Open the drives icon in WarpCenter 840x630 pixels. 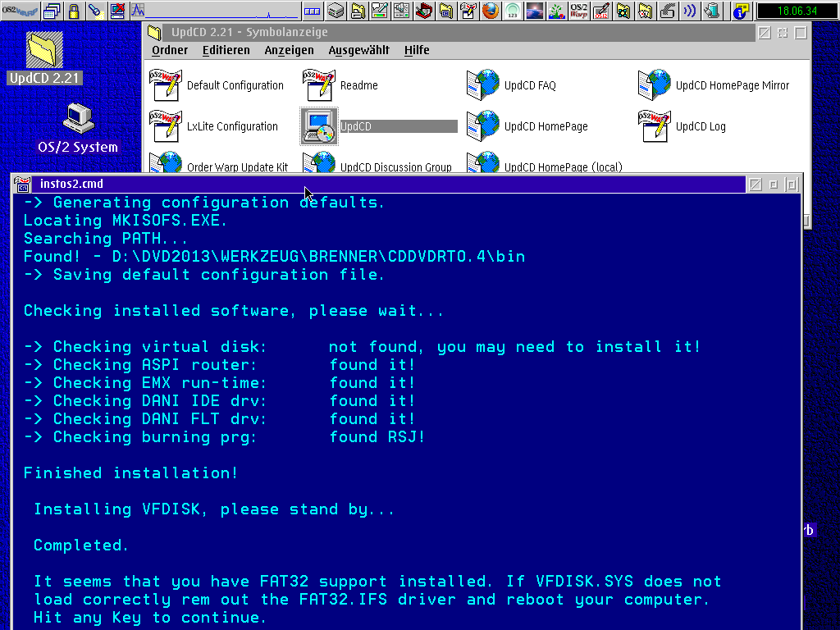(x=336, y=10)
